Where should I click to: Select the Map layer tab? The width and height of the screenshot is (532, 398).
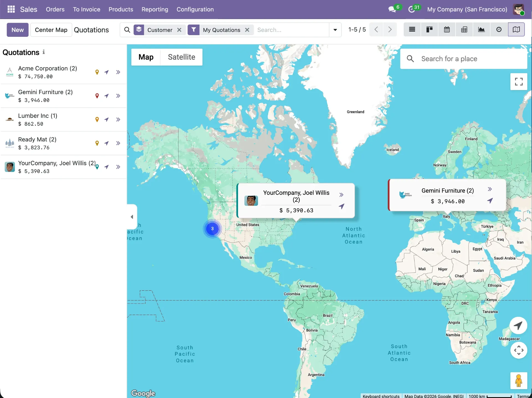point(146,57)
